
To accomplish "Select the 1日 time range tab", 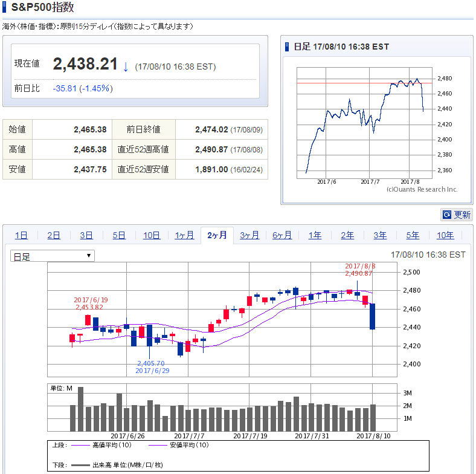I will pos(21,235).
